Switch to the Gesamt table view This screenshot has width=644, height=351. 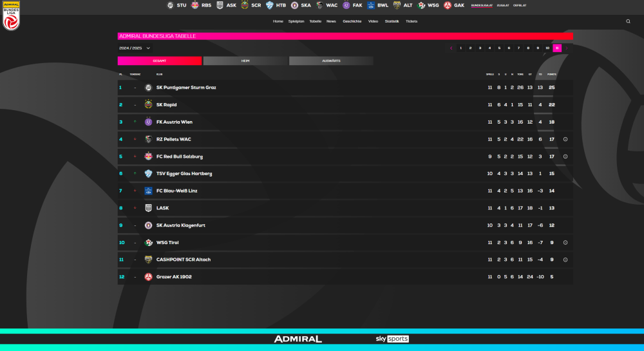[x=160, y=61]
